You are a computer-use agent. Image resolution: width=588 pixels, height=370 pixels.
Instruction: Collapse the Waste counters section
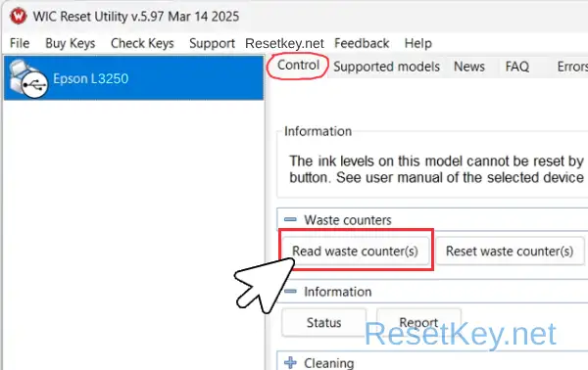[x=290, y=220]
